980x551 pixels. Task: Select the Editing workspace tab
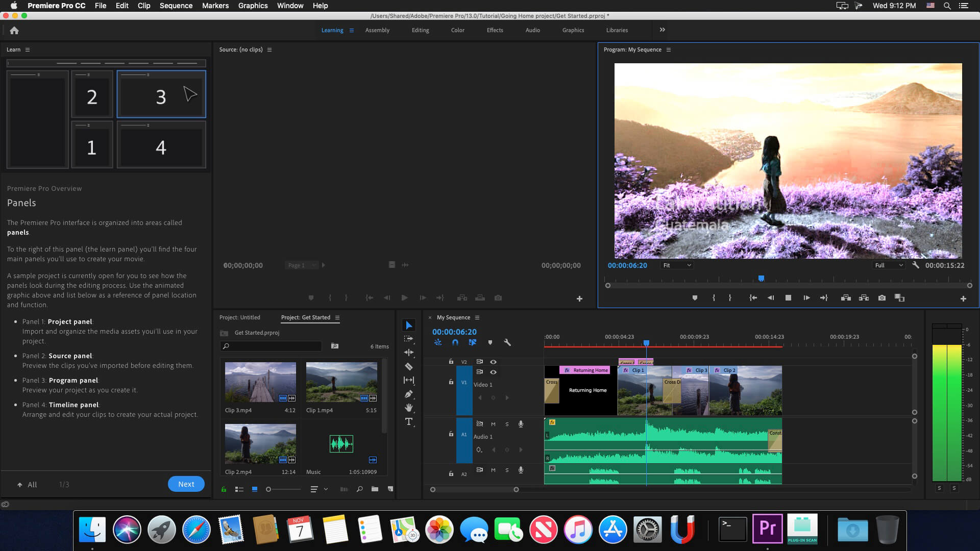coord(420,30)
